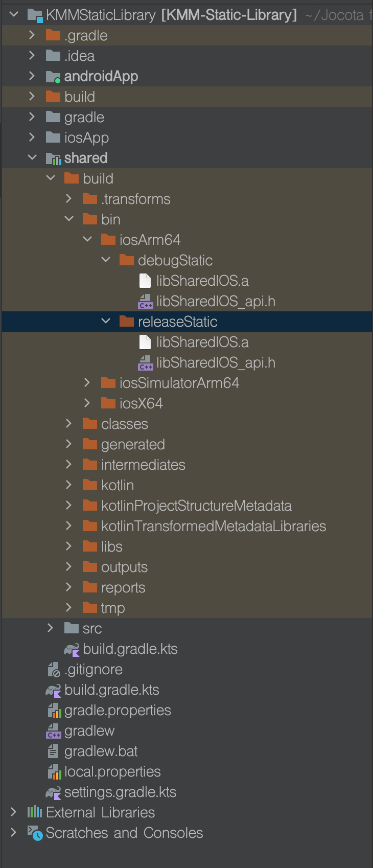Open the local.properties file
The height and width of the screenshot is (868, 373).
pyautogui.click(x=111, y=771)
